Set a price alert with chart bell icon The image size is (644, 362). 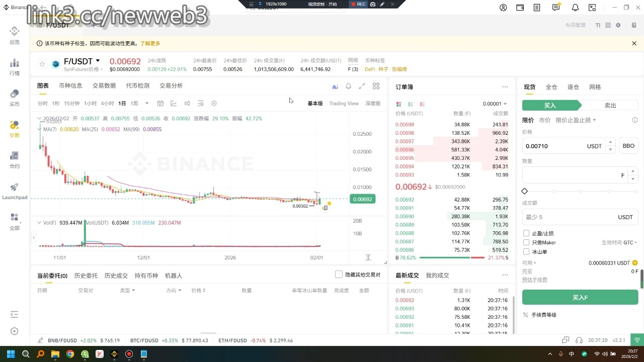(348, 86)
